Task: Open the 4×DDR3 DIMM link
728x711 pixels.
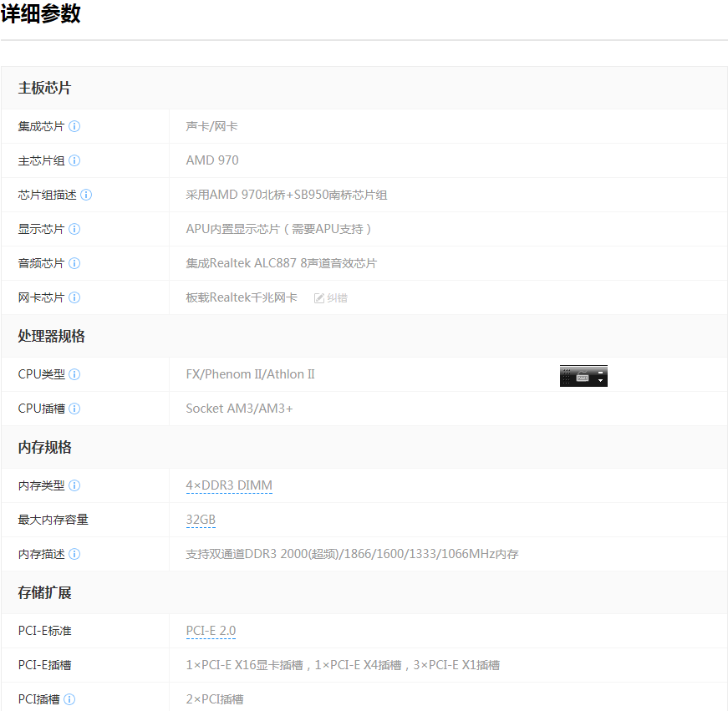Action: [x=229, y=485]
